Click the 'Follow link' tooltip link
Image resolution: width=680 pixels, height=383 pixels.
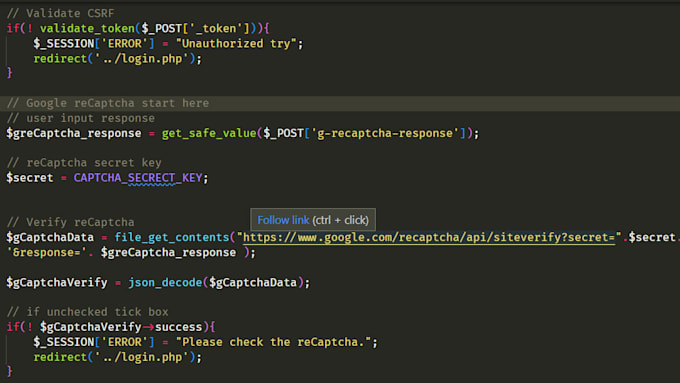tap(283, 220)
